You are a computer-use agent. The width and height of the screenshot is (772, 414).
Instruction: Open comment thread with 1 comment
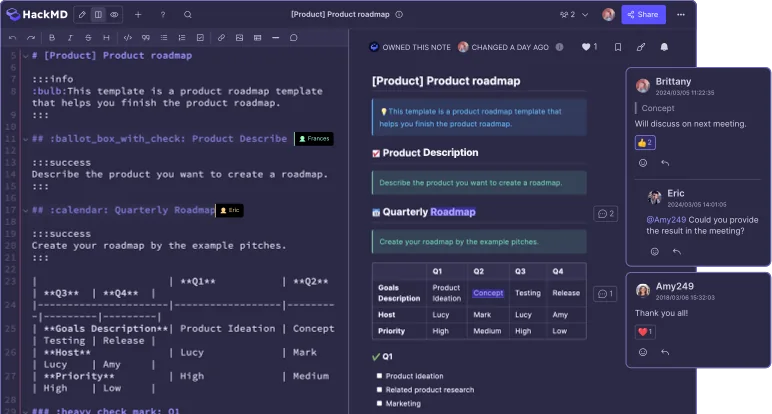click(605, 294)
